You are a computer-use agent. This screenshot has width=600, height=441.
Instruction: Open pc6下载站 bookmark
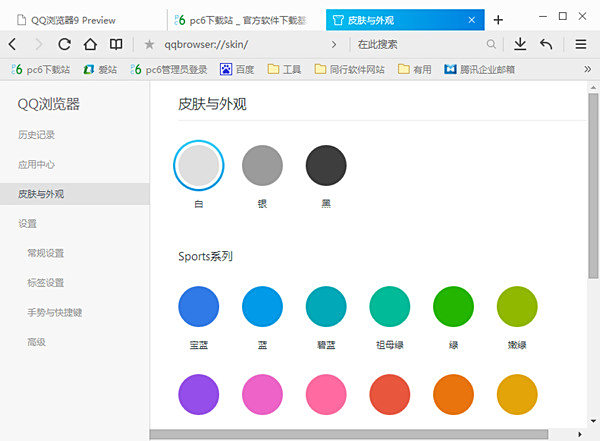coord(41,69)
